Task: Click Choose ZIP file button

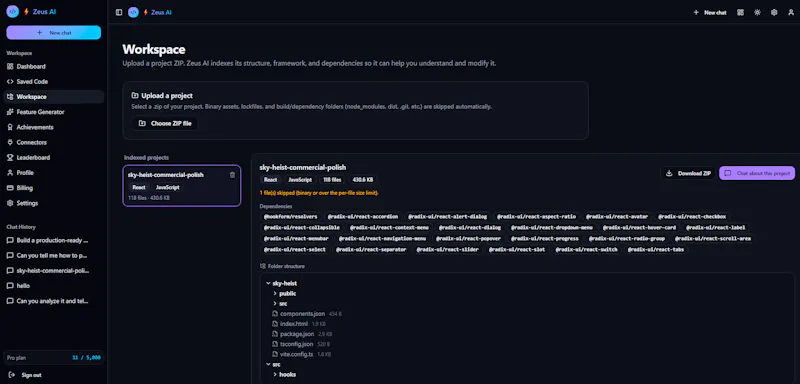Action: (165, 123)
